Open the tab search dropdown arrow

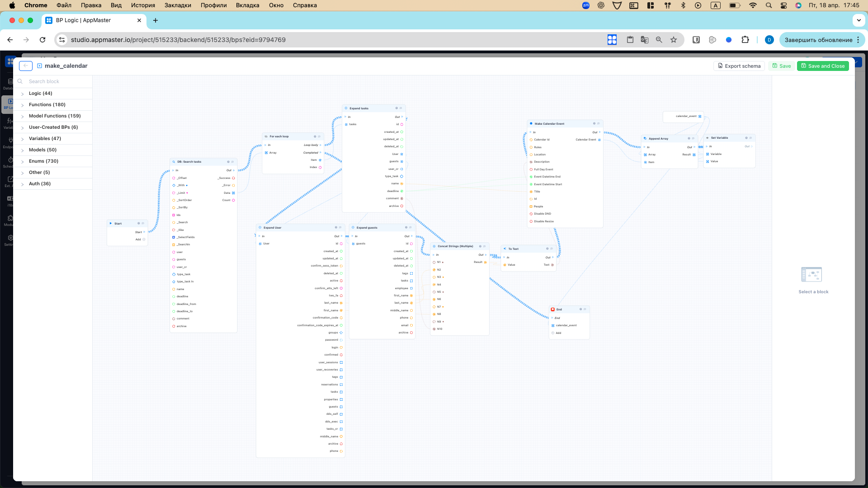(859, 20)
